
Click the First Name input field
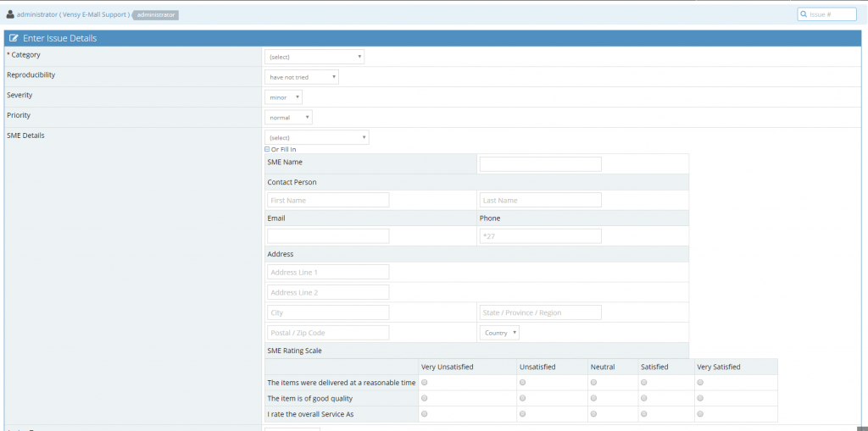[x=328, y=201]
